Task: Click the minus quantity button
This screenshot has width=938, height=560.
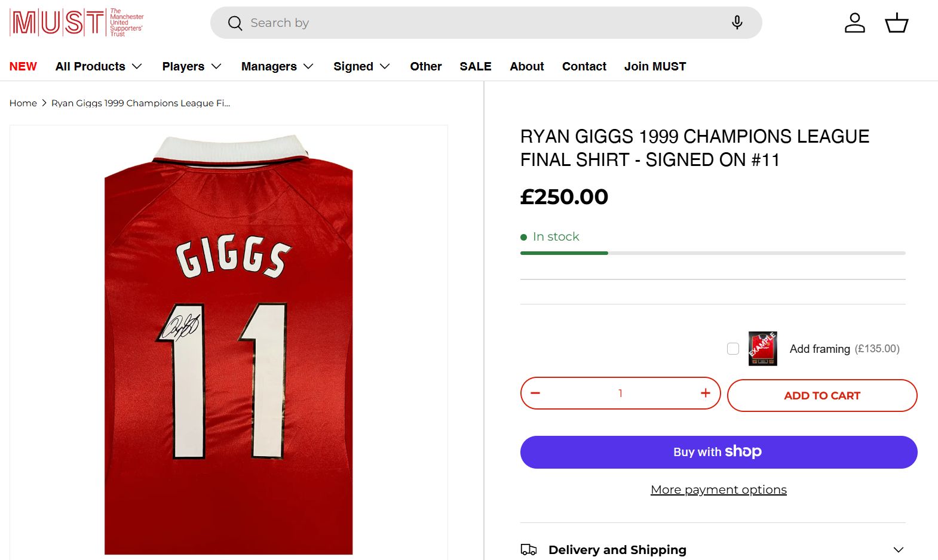Action: pyautogui.click(x=535, y=393)
